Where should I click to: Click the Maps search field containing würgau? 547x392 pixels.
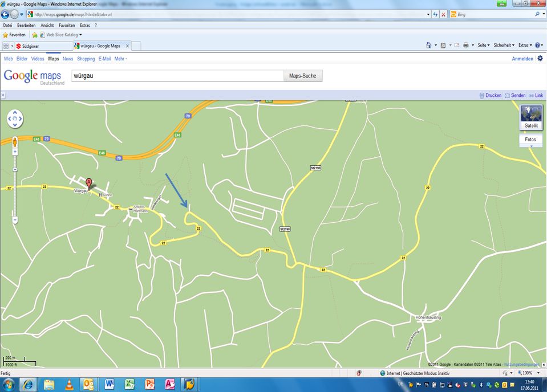pos(177,76)
